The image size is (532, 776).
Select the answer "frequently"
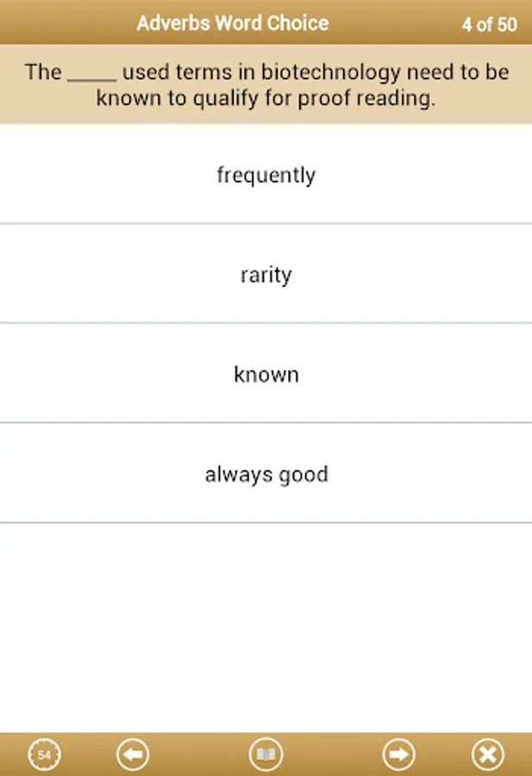pyautogui.click(x=266, y=175)
